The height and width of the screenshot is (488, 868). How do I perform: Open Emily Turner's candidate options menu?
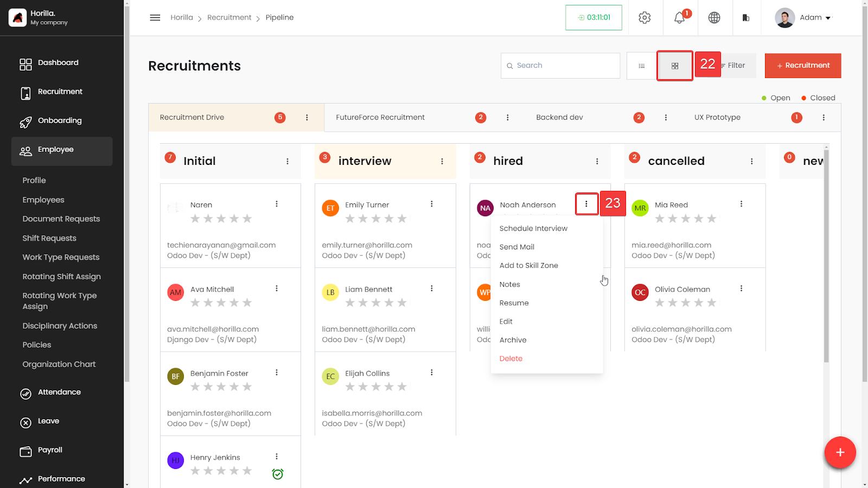coord(432,204)
